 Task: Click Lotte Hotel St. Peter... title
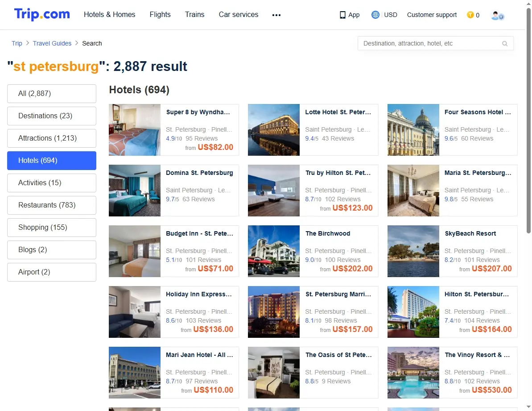(338, 112)
